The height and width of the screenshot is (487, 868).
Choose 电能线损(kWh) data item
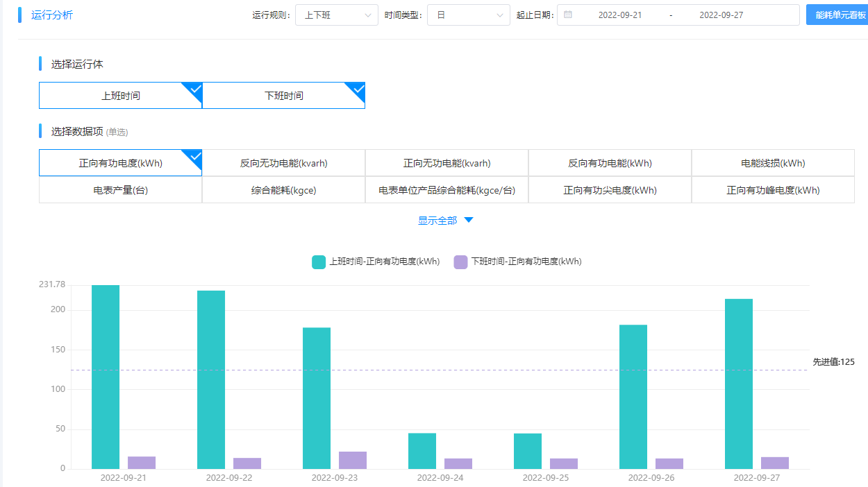773,164
